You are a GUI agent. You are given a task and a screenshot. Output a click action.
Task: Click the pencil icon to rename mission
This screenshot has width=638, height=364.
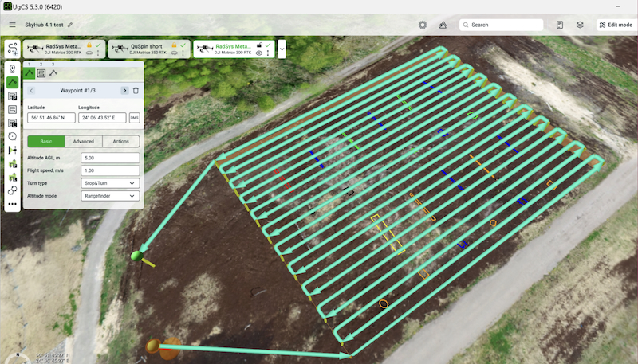(x=69, y=25)
